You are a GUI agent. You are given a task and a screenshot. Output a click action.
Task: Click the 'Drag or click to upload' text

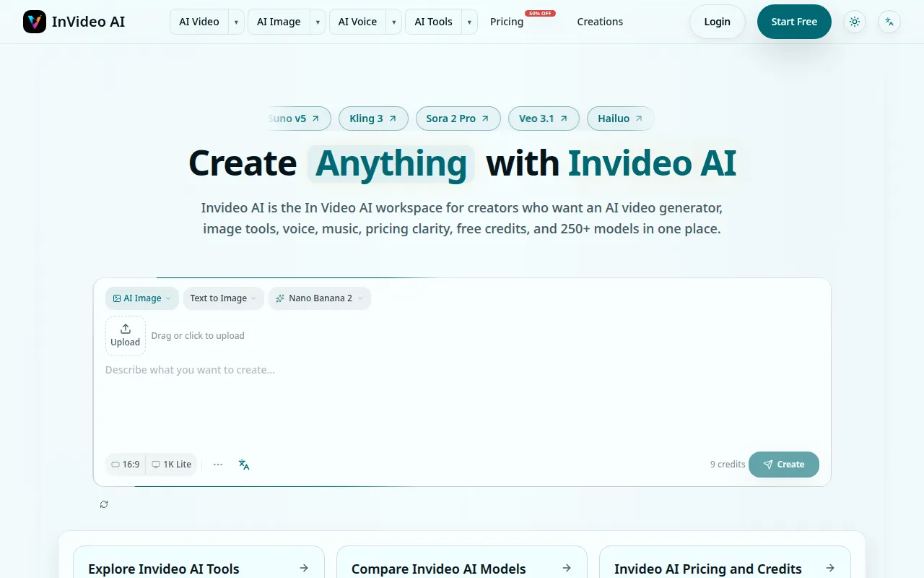(198, 336)
